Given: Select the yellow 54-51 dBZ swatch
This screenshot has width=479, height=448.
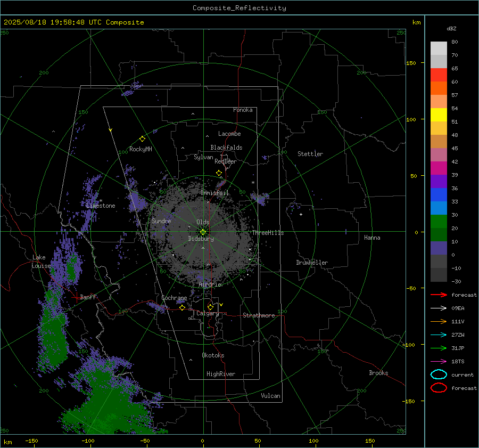Looking at the screenshot, I should (439, 115).
